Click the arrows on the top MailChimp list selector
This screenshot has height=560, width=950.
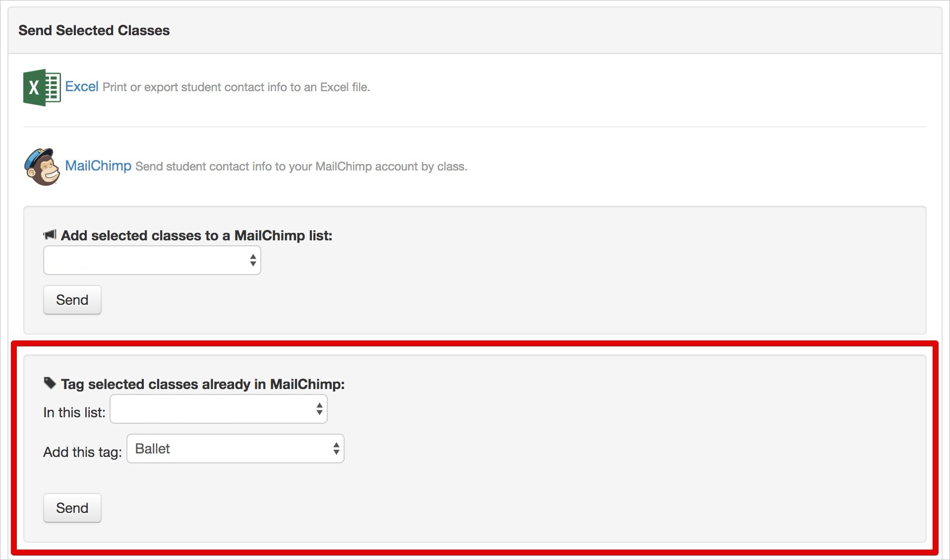point(253,260)
